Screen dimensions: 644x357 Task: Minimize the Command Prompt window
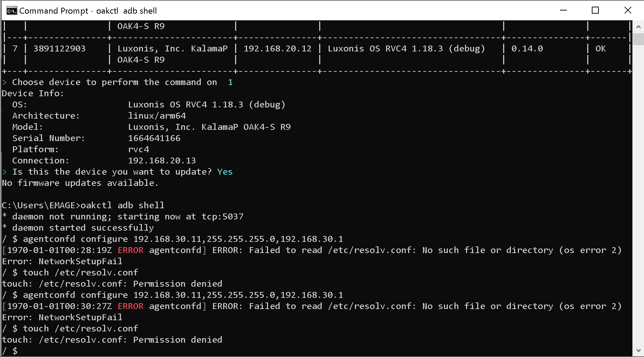(x=563, y=10)
